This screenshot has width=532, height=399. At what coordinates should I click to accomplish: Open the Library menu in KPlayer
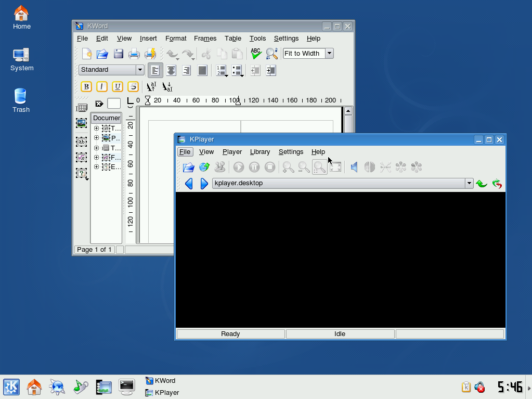pos(259,152)
